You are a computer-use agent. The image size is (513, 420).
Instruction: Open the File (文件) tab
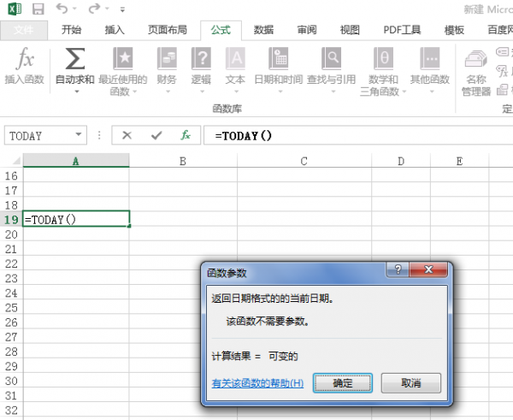[24, 30]
